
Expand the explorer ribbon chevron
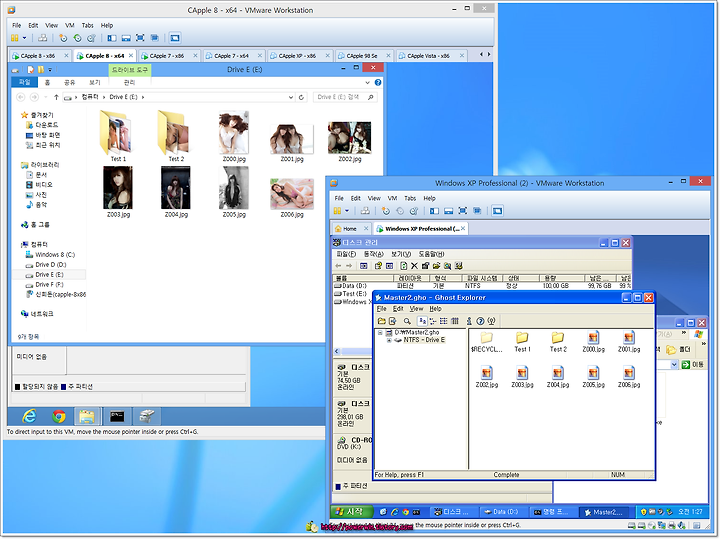click(x=367, y=83)
